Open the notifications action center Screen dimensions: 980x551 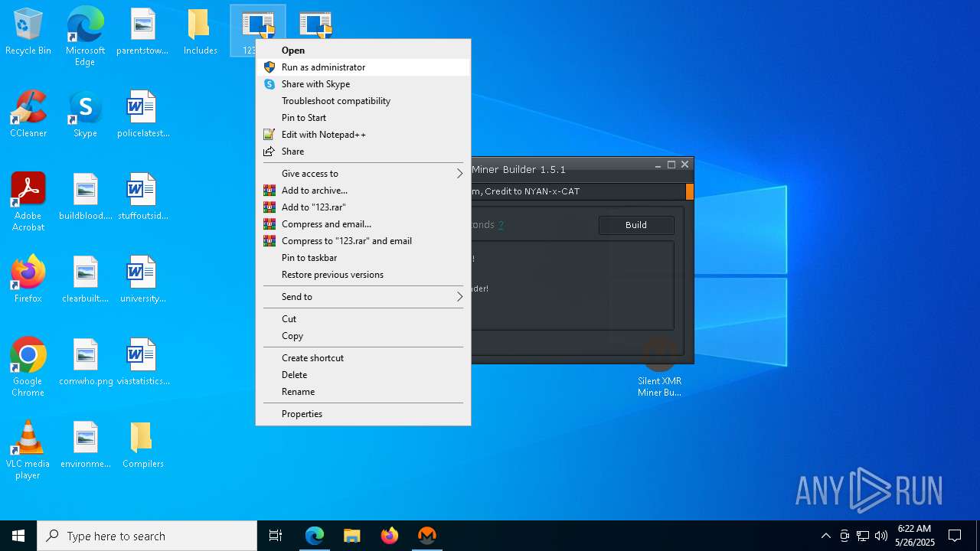(955, 536)
